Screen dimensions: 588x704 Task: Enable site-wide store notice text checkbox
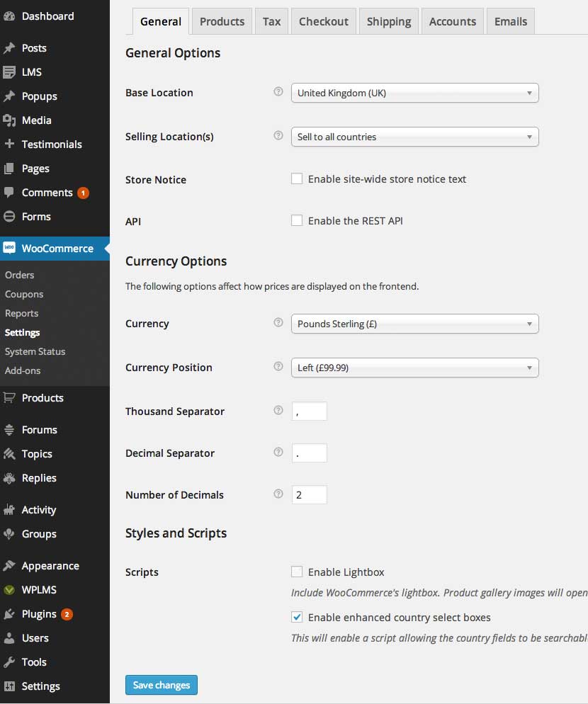click(296, 178)
